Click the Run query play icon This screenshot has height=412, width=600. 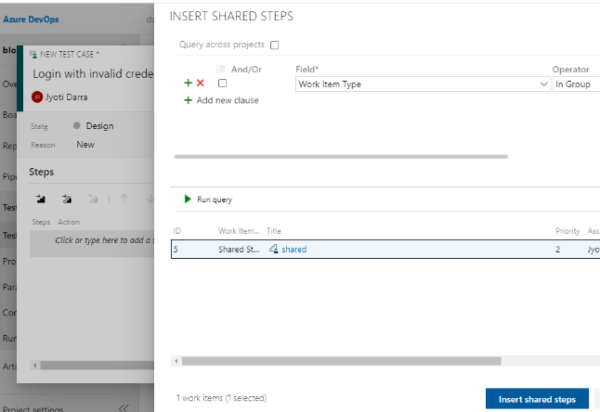pos(187,199)
